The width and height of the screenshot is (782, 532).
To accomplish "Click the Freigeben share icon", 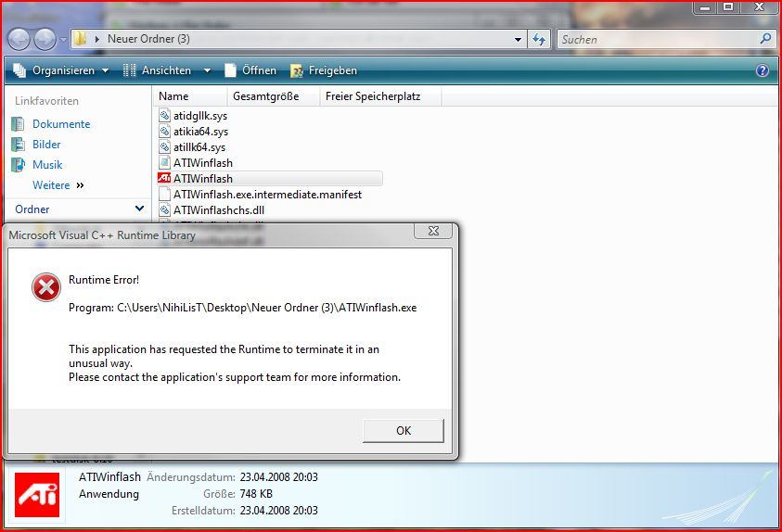I will (x=297, y=71).
